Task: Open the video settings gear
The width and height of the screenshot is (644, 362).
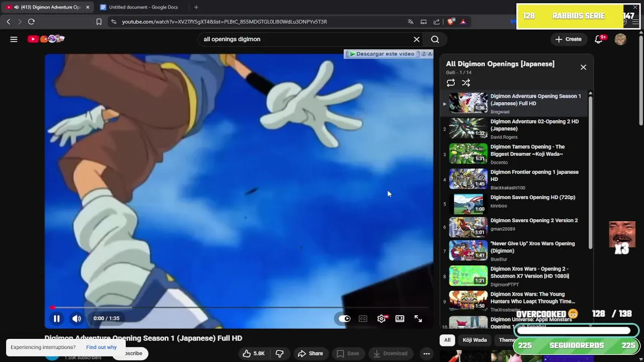Action: click(x=382, y=319)
